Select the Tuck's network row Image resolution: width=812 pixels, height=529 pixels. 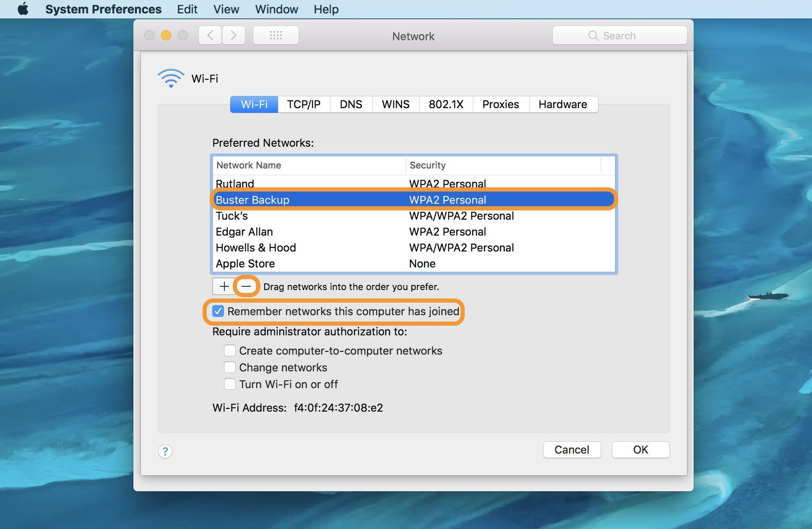tap(414, 216)
